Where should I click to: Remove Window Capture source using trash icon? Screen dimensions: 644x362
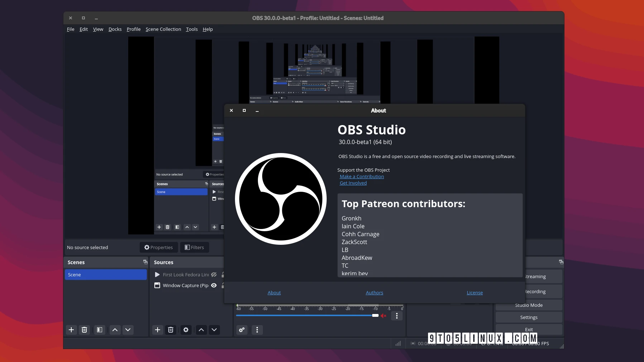coord(171,330)
